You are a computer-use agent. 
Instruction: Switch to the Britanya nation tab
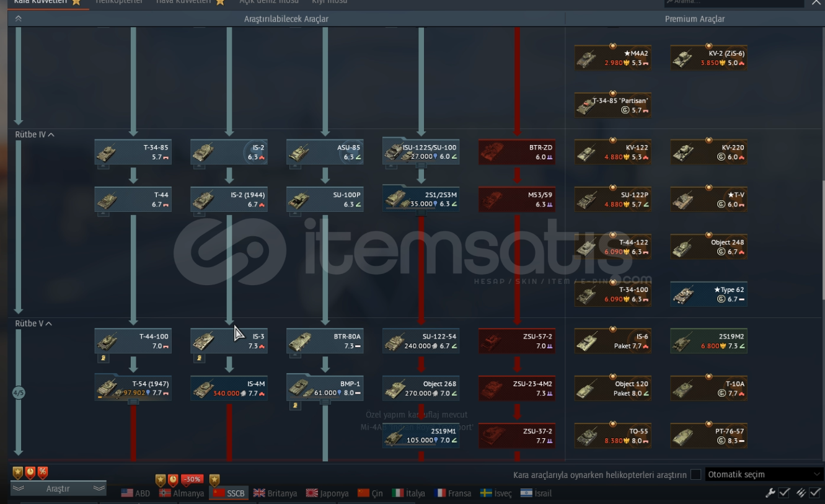click(x=275, y=493)
